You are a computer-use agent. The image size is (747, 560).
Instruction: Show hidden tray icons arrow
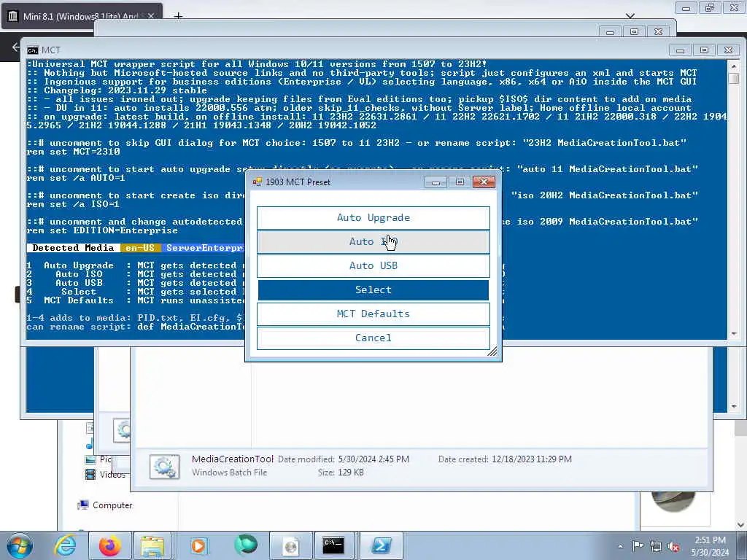620,546
